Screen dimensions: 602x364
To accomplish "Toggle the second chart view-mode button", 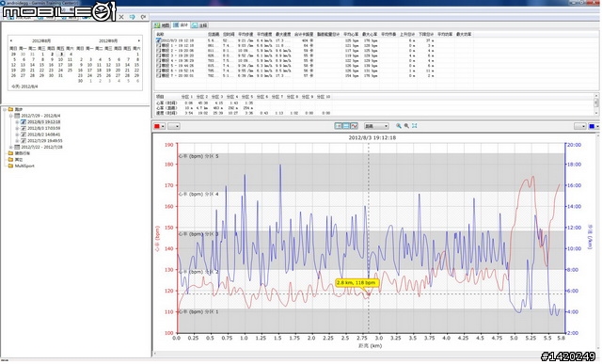I will point(346,125).
